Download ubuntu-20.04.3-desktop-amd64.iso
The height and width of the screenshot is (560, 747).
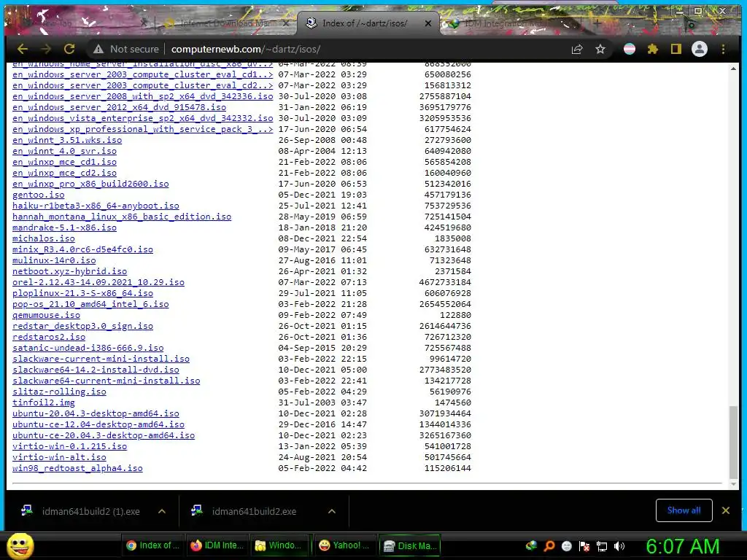(x=96, y=414)
